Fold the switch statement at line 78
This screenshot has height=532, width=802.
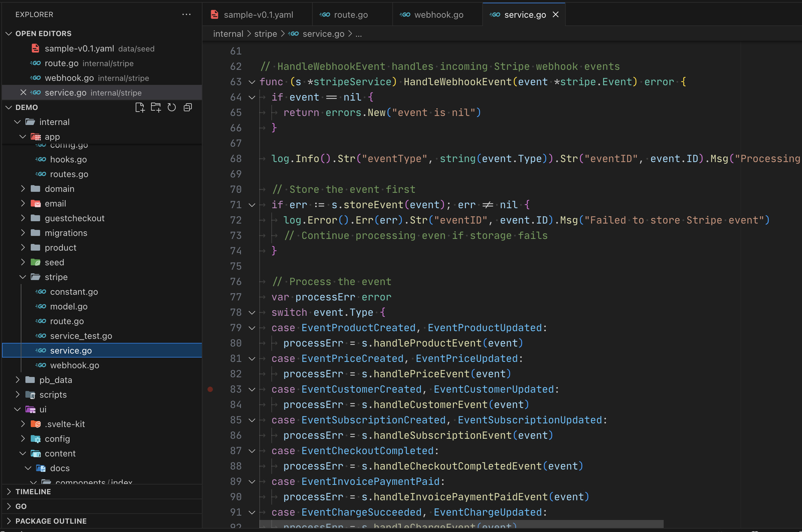tap(252, 312)
